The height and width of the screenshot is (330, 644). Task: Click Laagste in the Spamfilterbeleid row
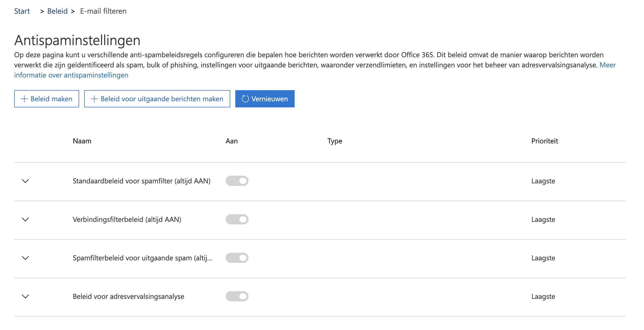[x=543, y=258]
